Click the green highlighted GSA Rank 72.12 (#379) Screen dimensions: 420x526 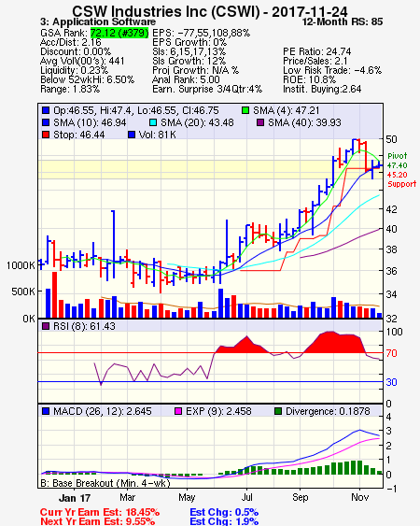coord(119,33)
